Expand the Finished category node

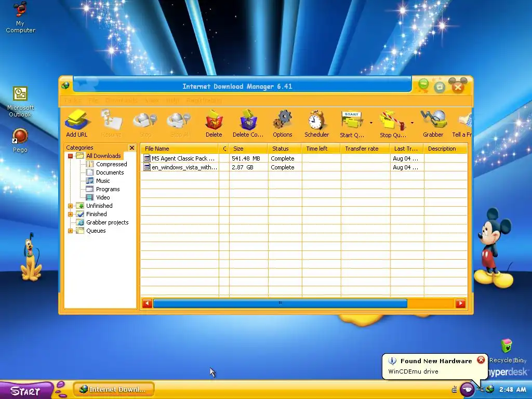70,214
